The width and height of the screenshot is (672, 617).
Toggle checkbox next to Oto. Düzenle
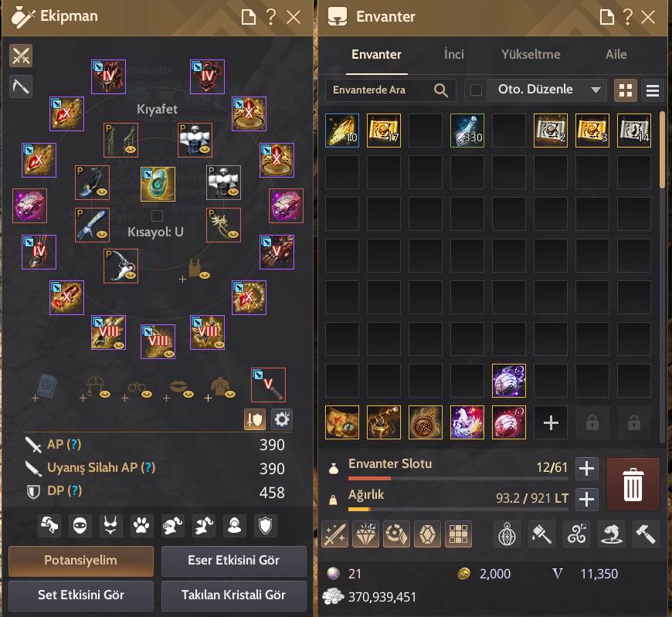(x=476, y=90)
